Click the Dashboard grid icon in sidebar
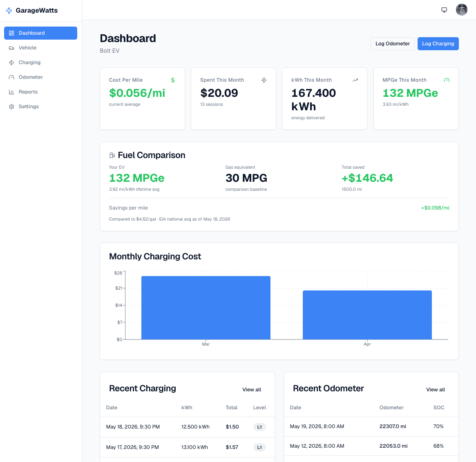476x462 pixels. 11,33
